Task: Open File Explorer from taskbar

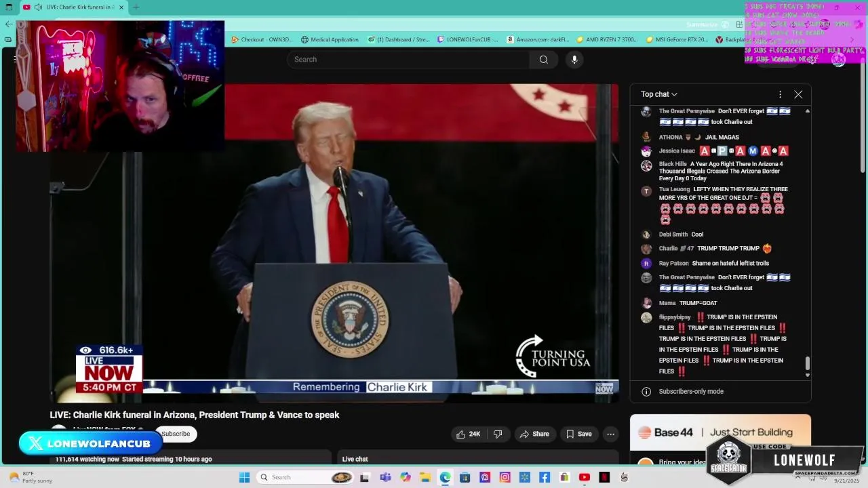Action: 425,477
